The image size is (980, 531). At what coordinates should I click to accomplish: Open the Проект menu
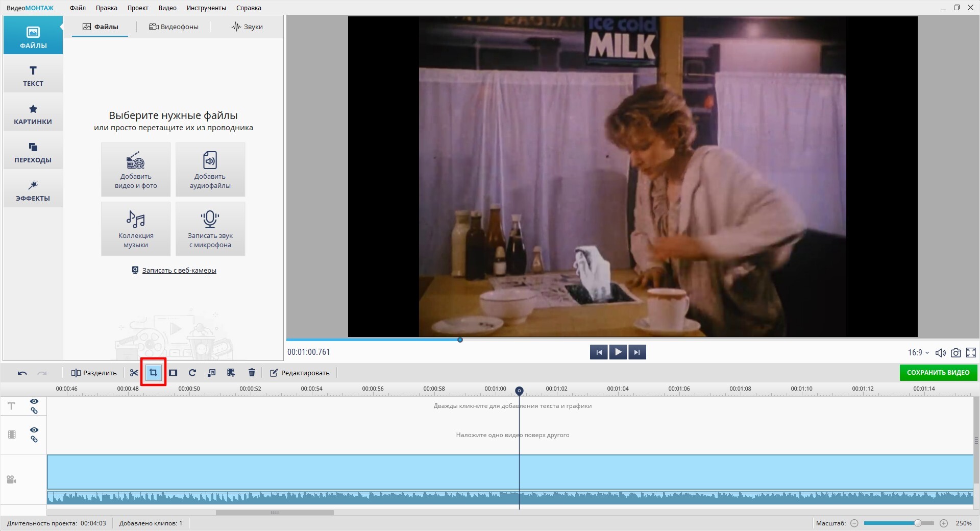point(138,8)
